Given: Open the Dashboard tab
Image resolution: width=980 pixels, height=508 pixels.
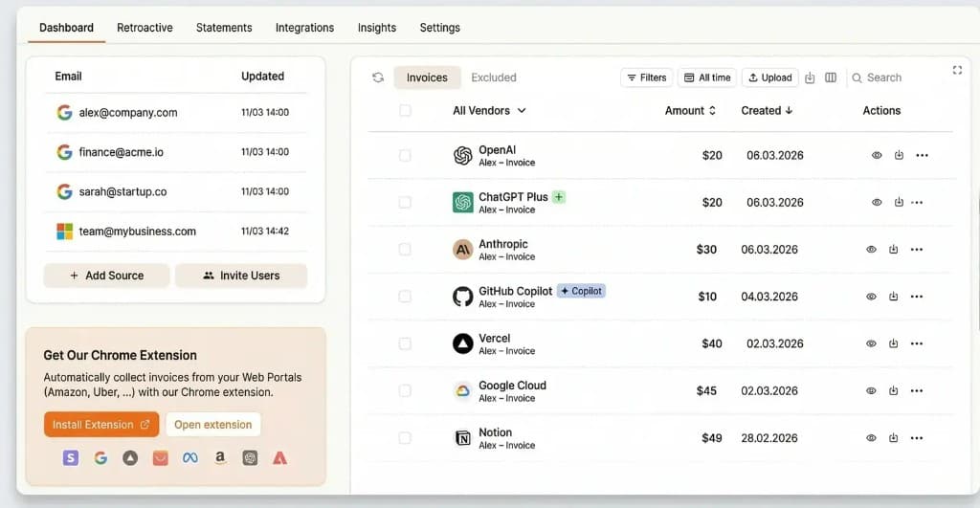Looking at the screenshot, I should (x=66, y=28).
